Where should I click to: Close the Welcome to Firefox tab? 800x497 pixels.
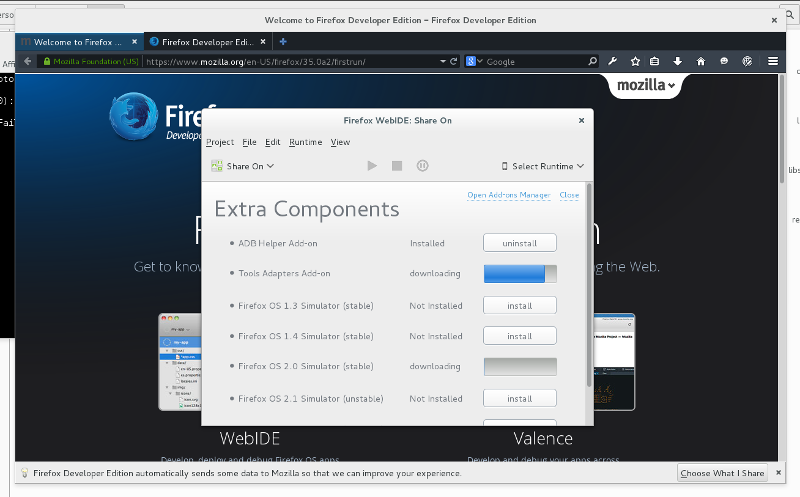tap(135, 42)
